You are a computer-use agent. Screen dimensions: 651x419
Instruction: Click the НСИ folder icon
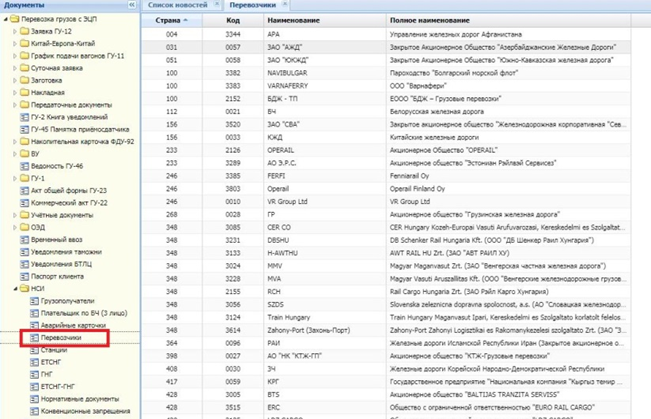point(24,289)
